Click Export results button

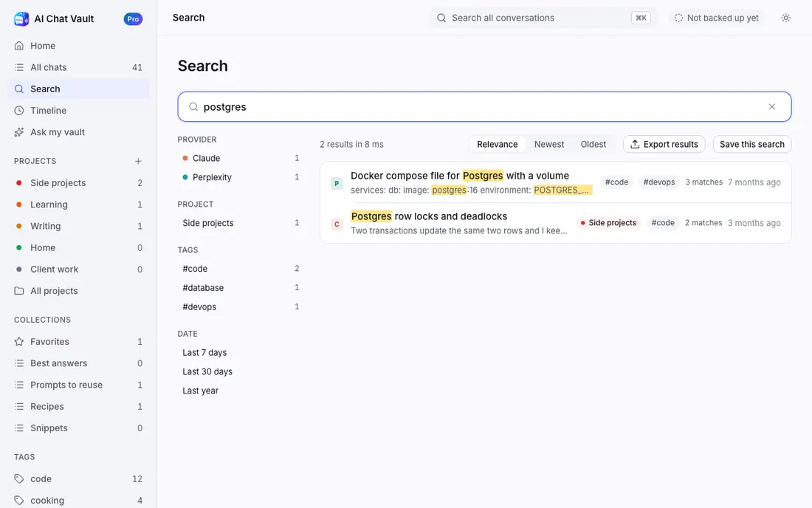click(x=664, y=144)
